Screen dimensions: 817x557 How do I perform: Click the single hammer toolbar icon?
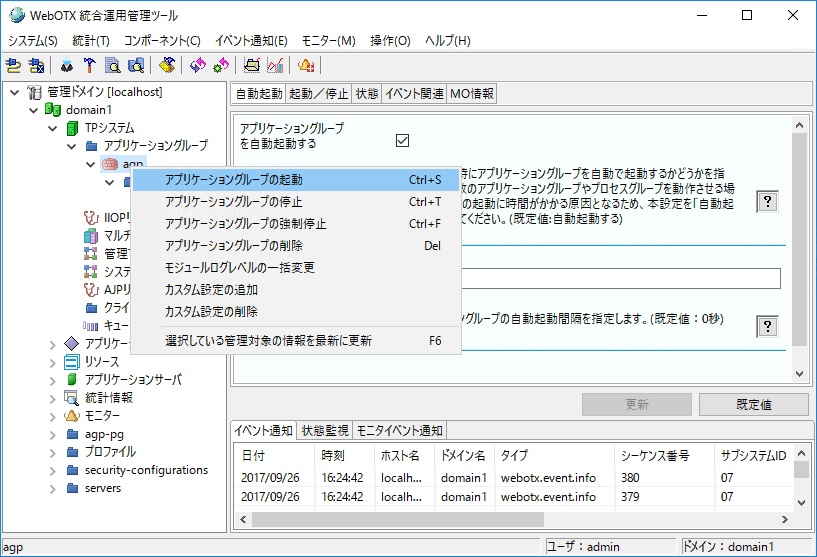point(89,65)
